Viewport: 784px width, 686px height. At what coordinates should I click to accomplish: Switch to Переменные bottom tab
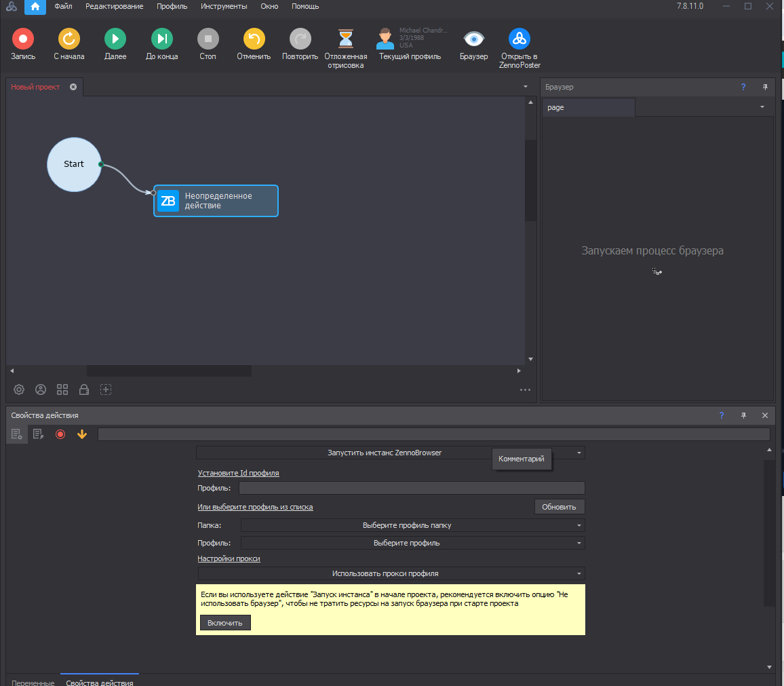[x=33, y=681]
